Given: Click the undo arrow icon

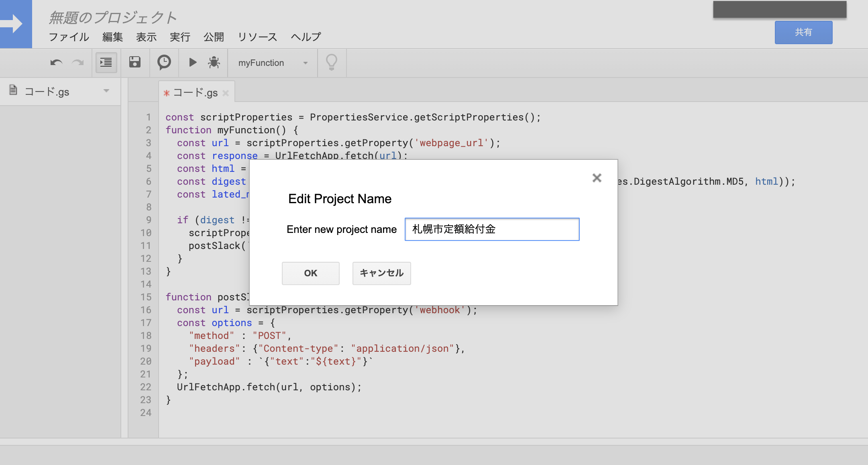Looking at the screenshot, I should [56, 63].
